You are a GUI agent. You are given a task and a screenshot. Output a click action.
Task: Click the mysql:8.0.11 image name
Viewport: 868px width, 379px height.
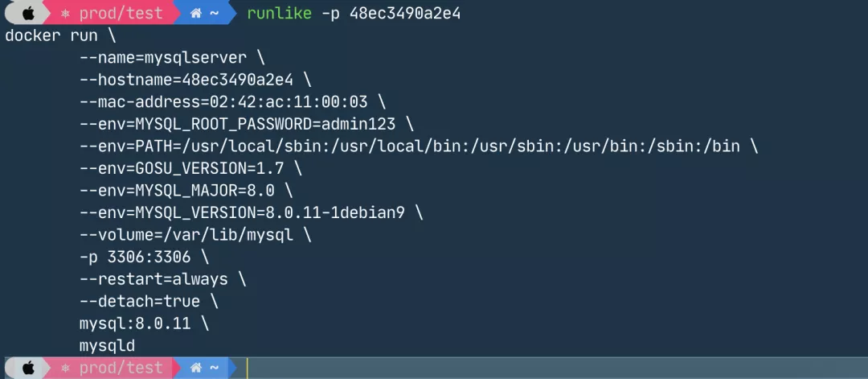pos(135,323)
